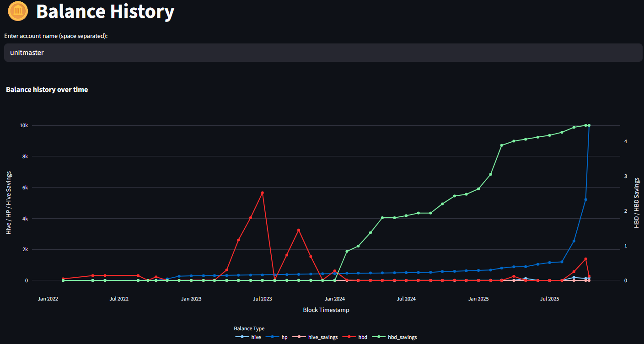Screen dimensions: 644x344
Task: Click the bank building emoji icon
Action: click(x=18, y=11)
